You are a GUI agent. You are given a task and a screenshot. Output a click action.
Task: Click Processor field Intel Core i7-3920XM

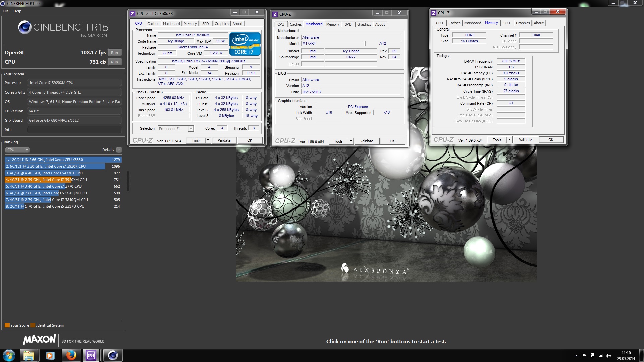[x=74, y=83]
